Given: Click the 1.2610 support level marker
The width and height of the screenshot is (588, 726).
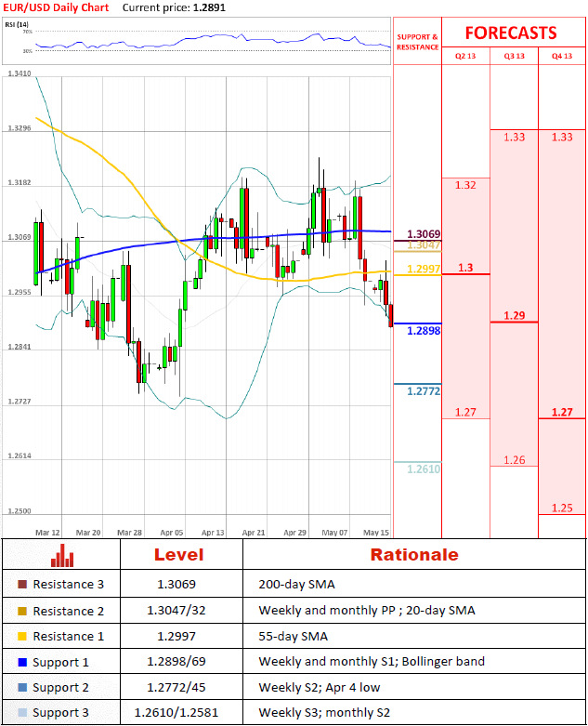Looking at the screenshot, I should 424,469.
